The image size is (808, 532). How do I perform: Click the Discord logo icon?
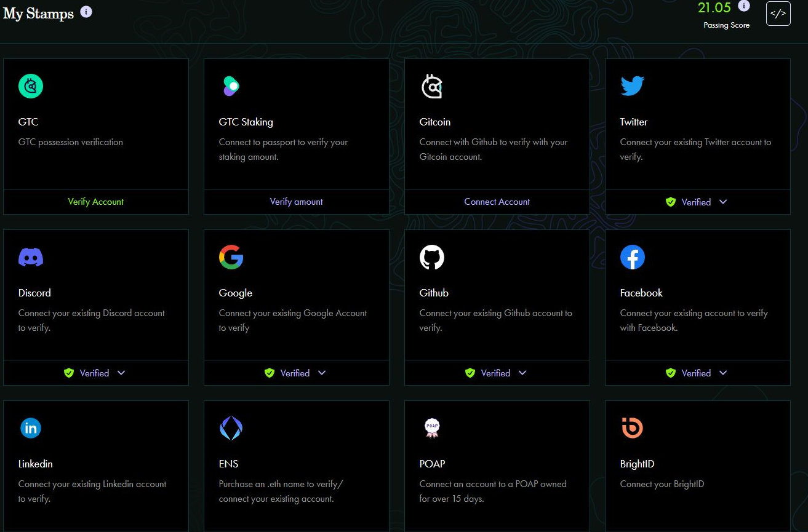point(31,257)
